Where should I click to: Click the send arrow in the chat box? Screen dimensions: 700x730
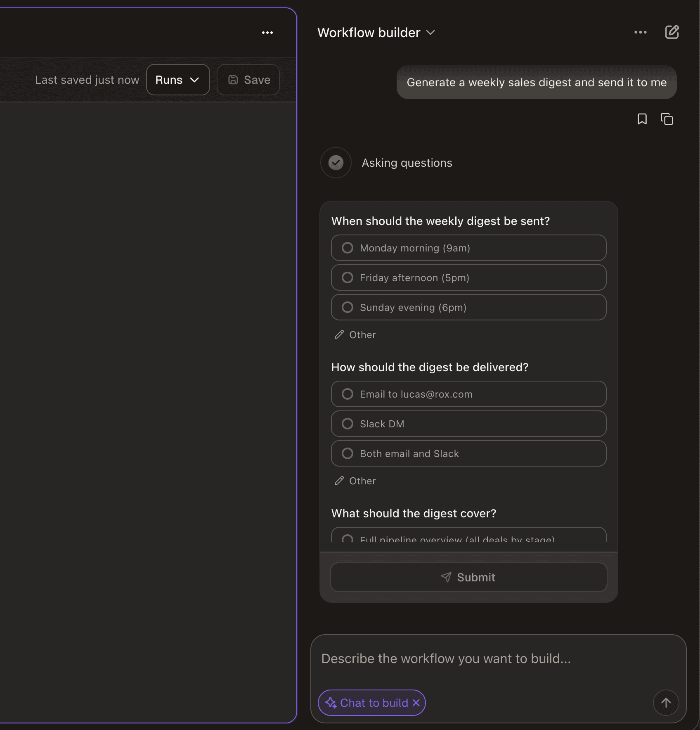(x=666, y=703)
